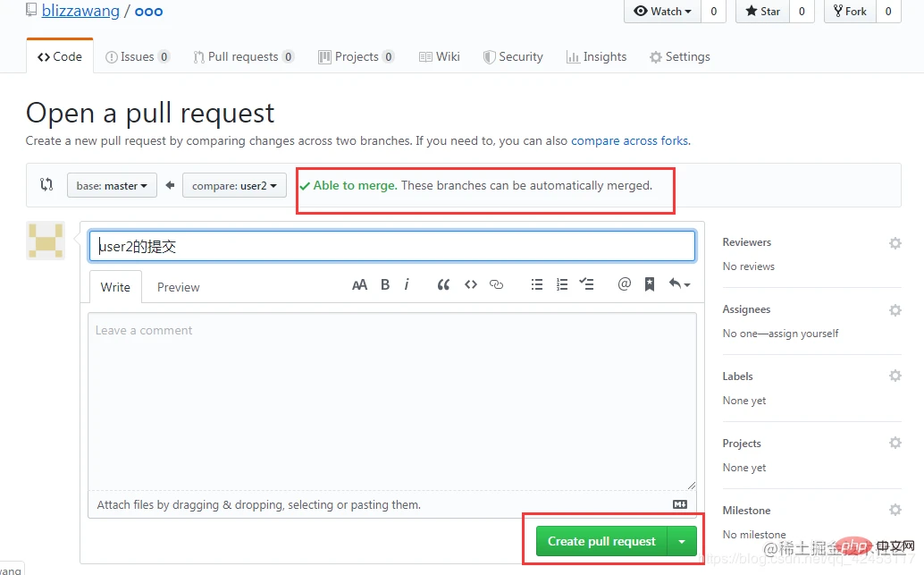Open Create pull request options arrow

coord(682,541)
